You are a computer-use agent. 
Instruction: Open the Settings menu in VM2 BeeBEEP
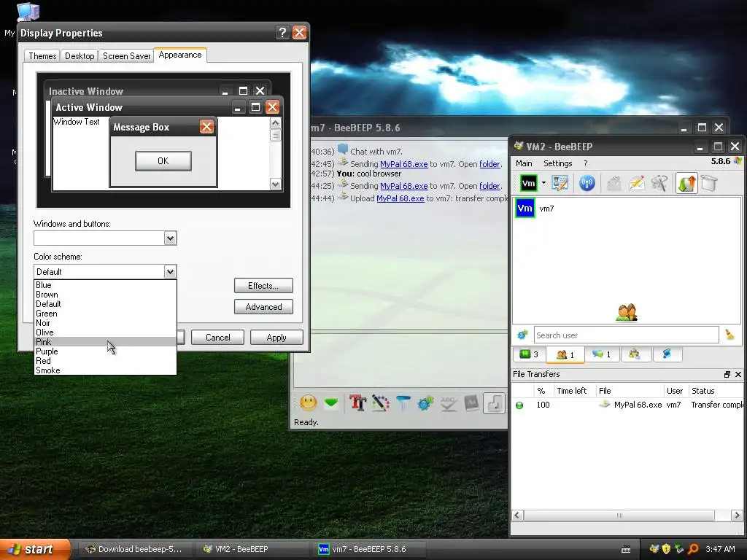pyautogui.click(x=558, y=163)
